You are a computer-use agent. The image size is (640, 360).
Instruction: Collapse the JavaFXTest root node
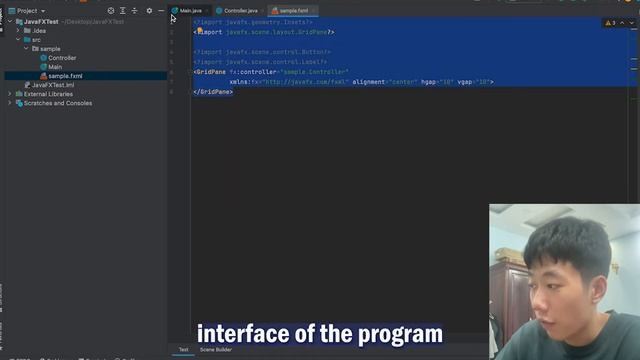(x=10, y=22)
